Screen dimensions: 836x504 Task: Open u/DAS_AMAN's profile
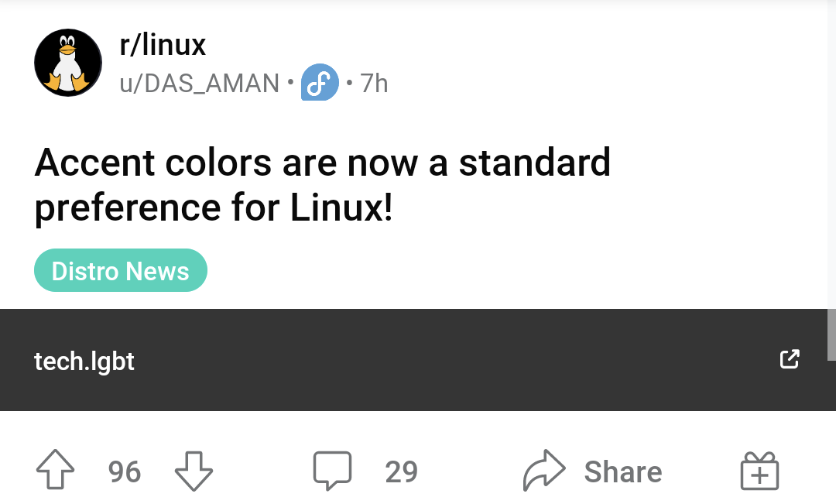coord(201,83)
